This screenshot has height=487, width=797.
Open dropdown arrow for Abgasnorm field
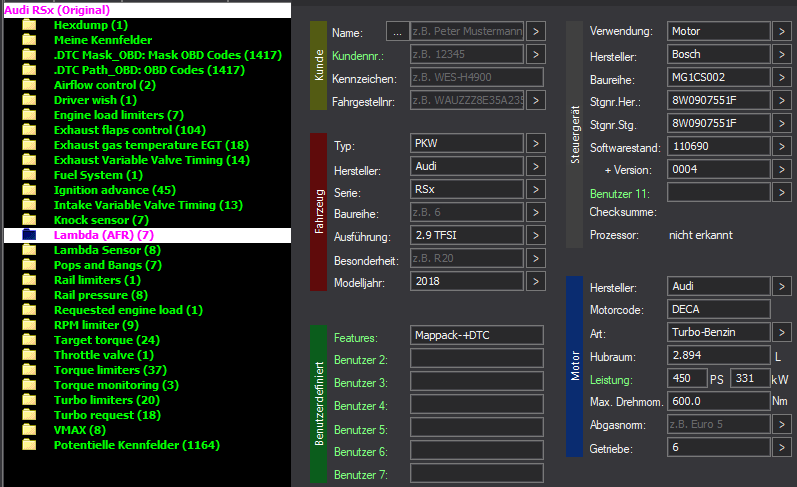pyautogui.click(x=782, y=424)
